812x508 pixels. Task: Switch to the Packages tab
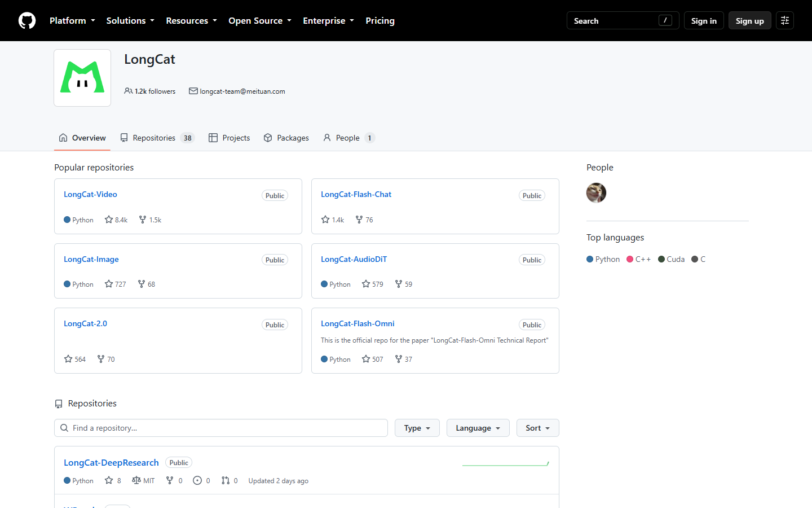coord(286,138)
